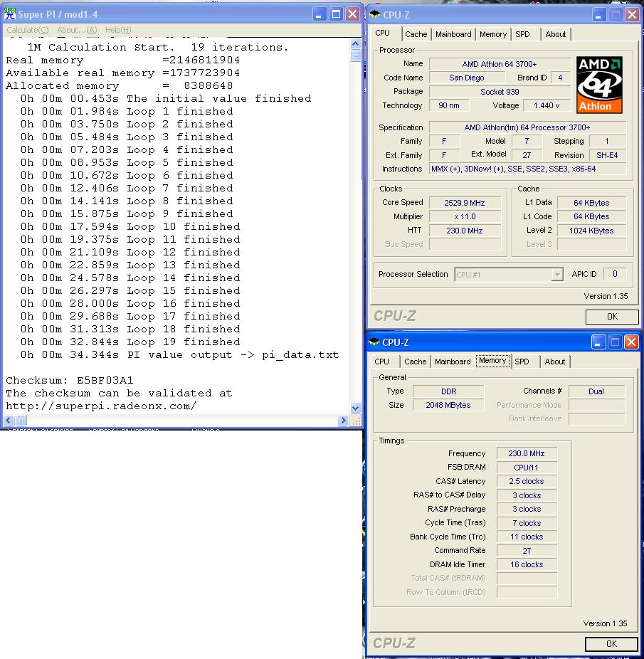Click top CPU-Z window title icon
This screenshot has width=644, height=659.
pyautogui.click(x=374, y=15)
